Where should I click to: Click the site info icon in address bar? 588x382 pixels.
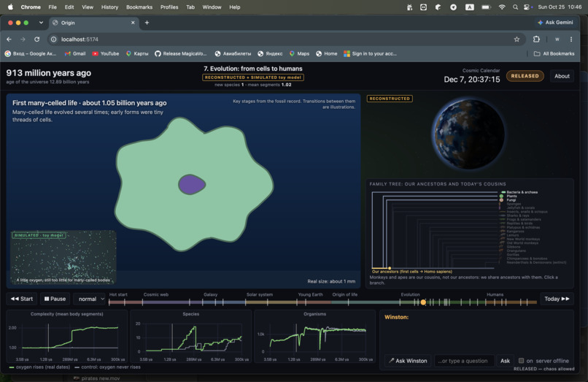click(x=54, y=39)
